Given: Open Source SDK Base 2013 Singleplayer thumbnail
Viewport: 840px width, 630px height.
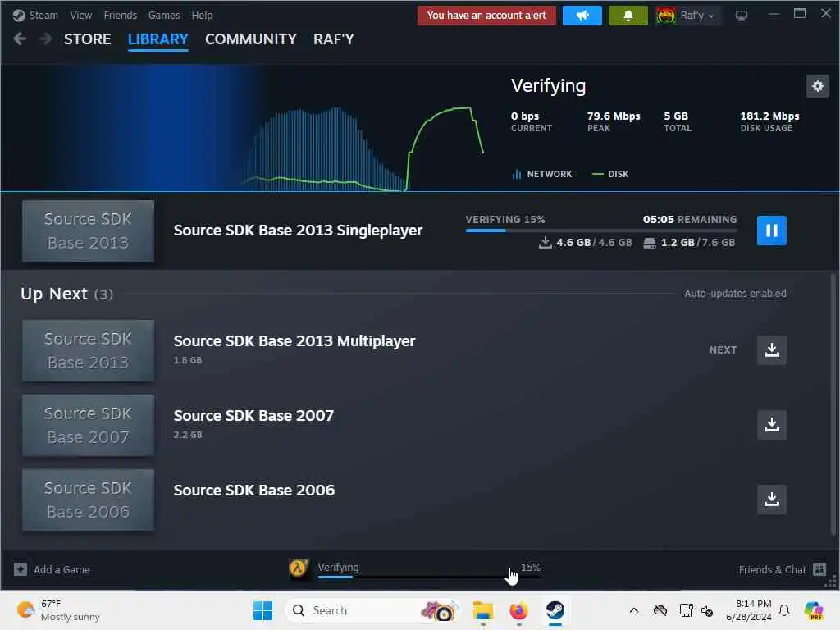Looking at the screenshot, I should point(88,231).
